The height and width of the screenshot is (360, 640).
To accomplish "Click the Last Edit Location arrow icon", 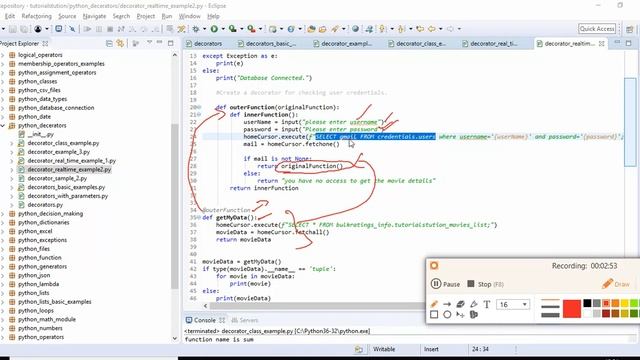I will click(x=420, y=29).
